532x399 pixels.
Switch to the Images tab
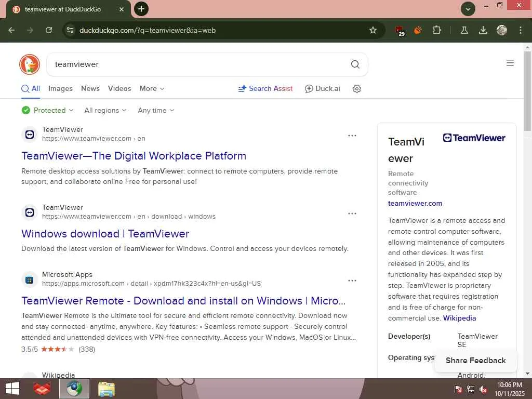point(60,88)
